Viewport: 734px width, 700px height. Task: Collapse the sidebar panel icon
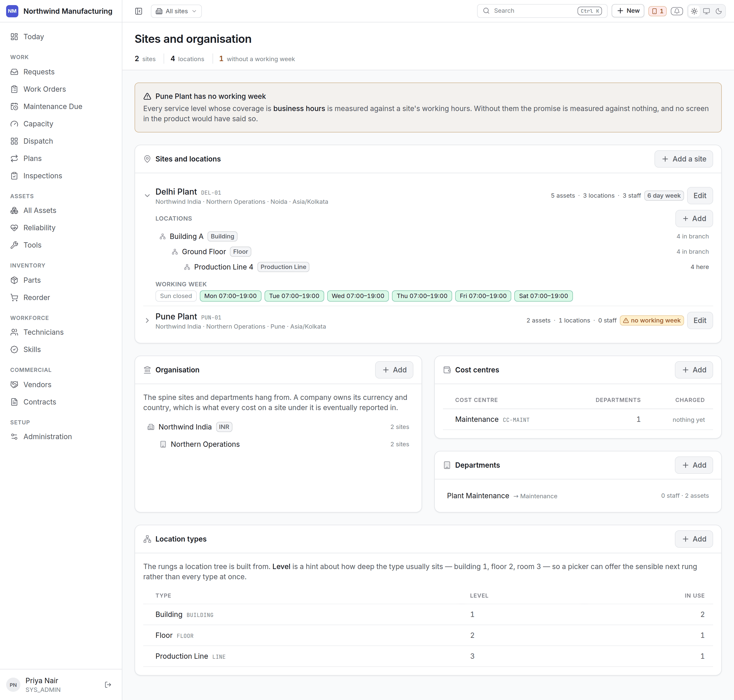[138, 11]
